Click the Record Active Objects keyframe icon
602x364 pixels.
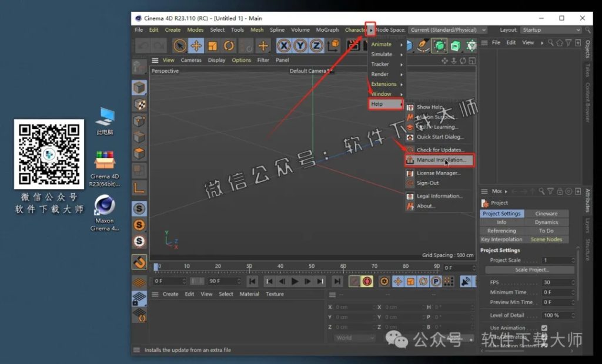pos(353,281)
